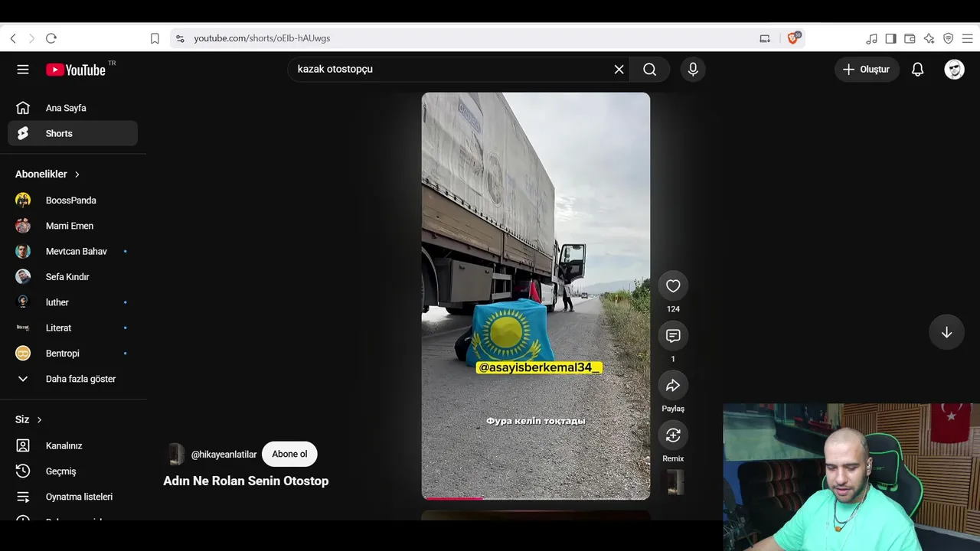This screenshot has height=551, width=980.
Task: Open the account avatar menu
Action: (954, 70)
